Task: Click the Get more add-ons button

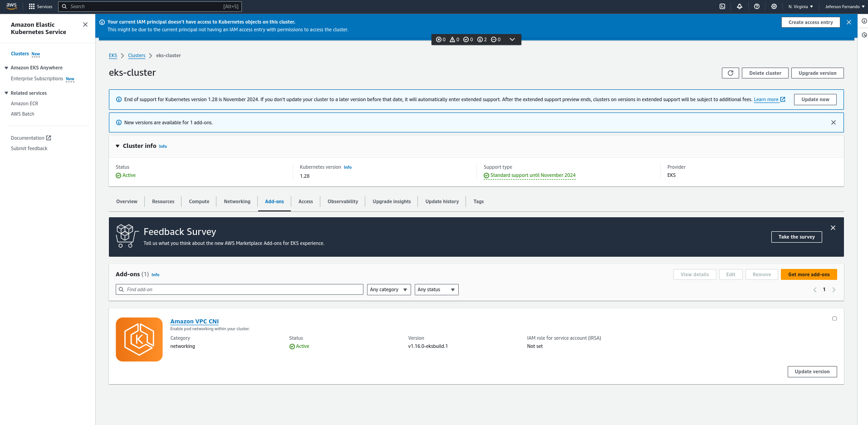Action: pos(809,274)
